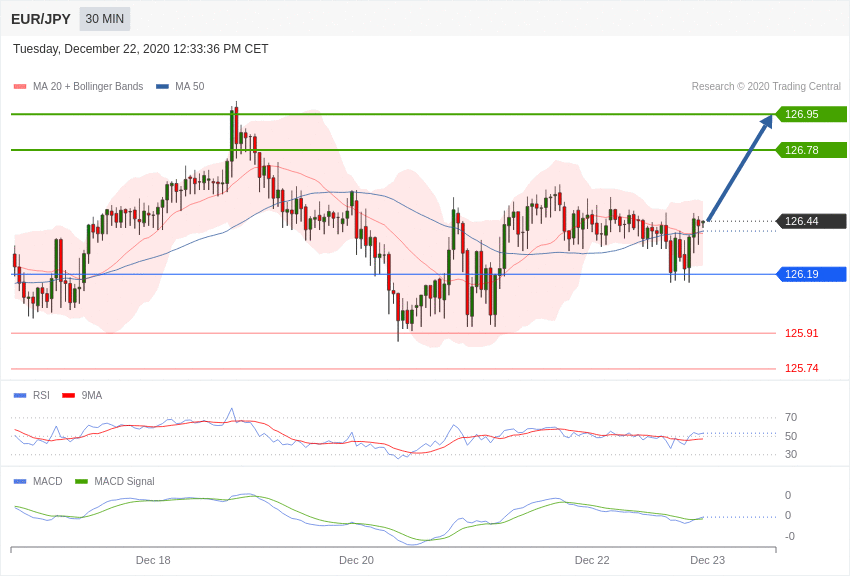Click the 126.44 current price tag
The width and height of the screenshot is (850, 576).
click(x=810, y=221)
